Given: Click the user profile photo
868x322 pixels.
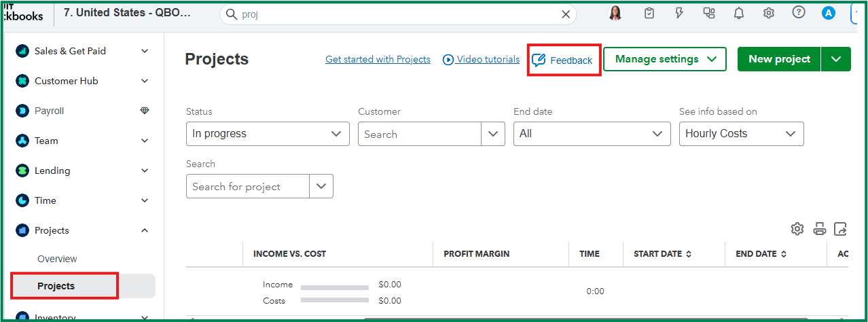Looking at the screenshot, I should pos(616,13).
